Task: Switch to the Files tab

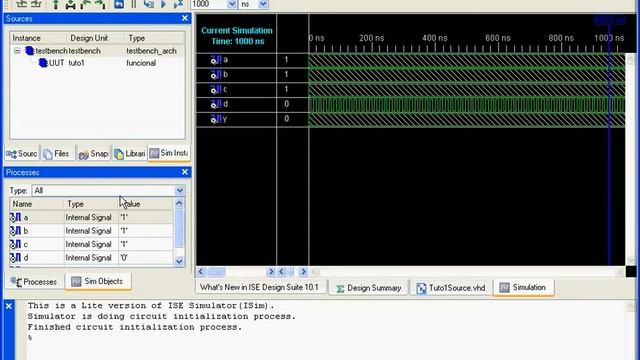Action: pos(57,153)
